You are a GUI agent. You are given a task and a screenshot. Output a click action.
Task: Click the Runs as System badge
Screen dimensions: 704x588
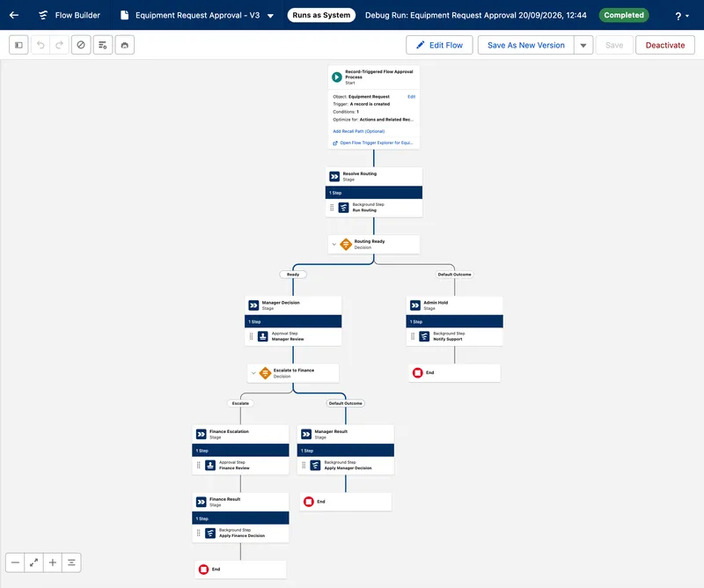[321, 15]
